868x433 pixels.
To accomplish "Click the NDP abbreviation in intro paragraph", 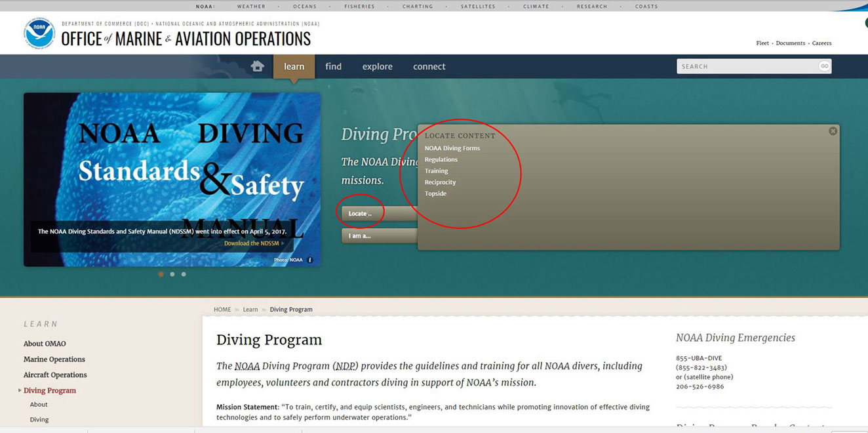I will [x=345, y=366].
